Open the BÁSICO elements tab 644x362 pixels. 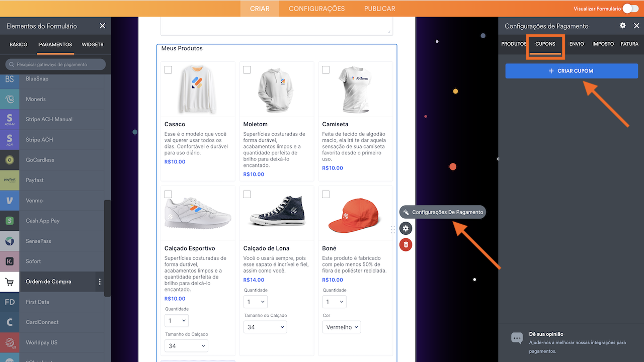point(19,44)
